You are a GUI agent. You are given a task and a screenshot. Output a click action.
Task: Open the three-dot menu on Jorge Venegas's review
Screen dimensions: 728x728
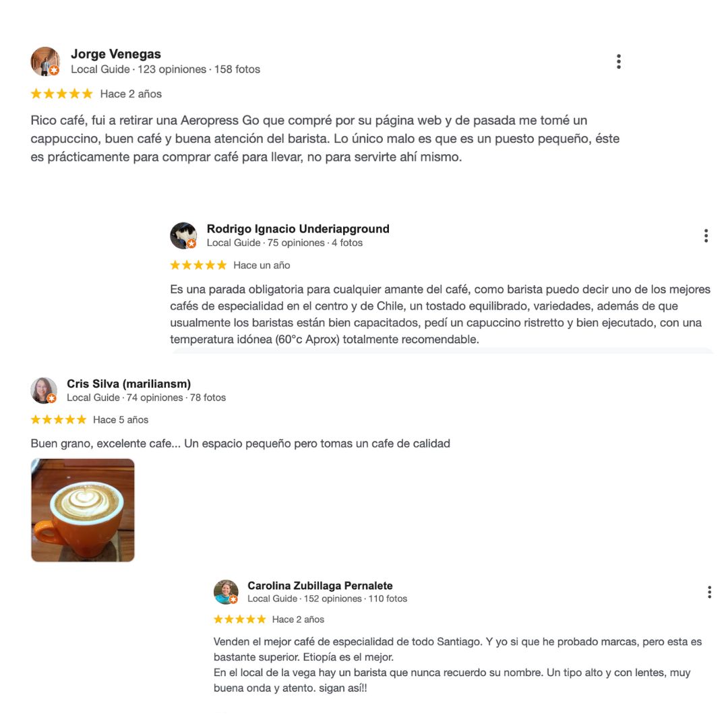coord(618,61)
